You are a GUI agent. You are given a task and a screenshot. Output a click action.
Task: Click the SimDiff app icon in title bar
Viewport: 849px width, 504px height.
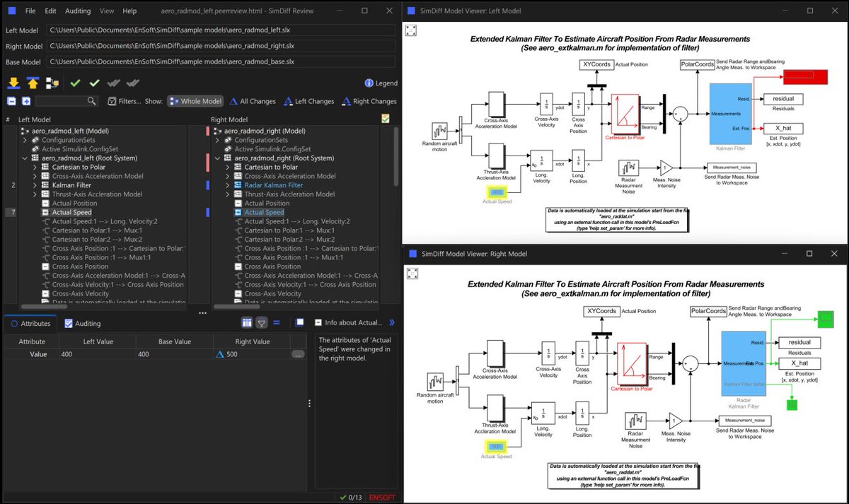tap(11, 11)
